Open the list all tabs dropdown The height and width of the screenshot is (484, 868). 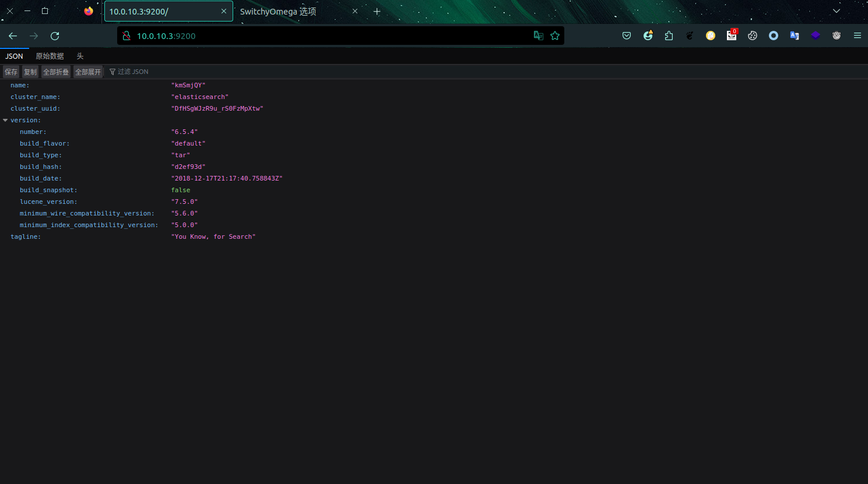point(837,11)
